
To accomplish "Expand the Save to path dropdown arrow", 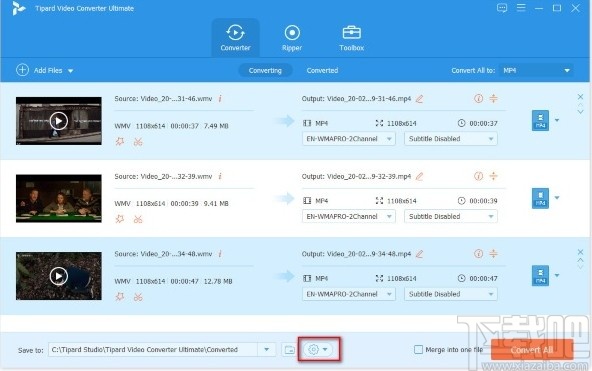I will (x=267, y=349).
